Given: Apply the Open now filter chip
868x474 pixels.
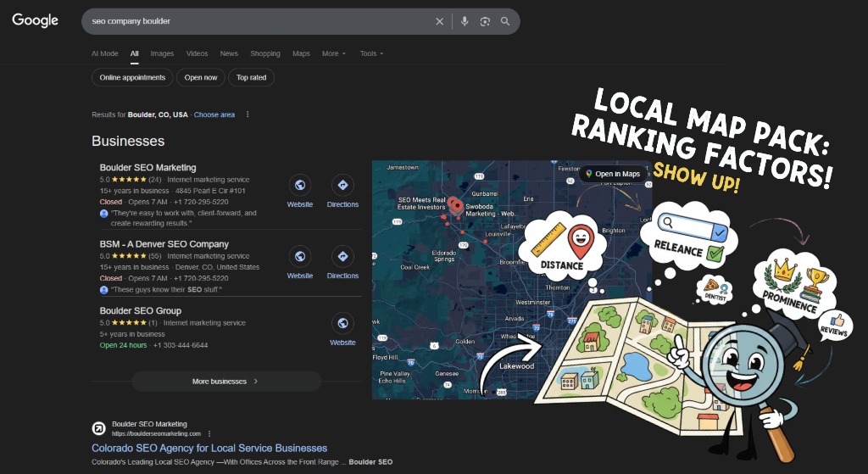Looking at the screenshot, I should (201, 77).
